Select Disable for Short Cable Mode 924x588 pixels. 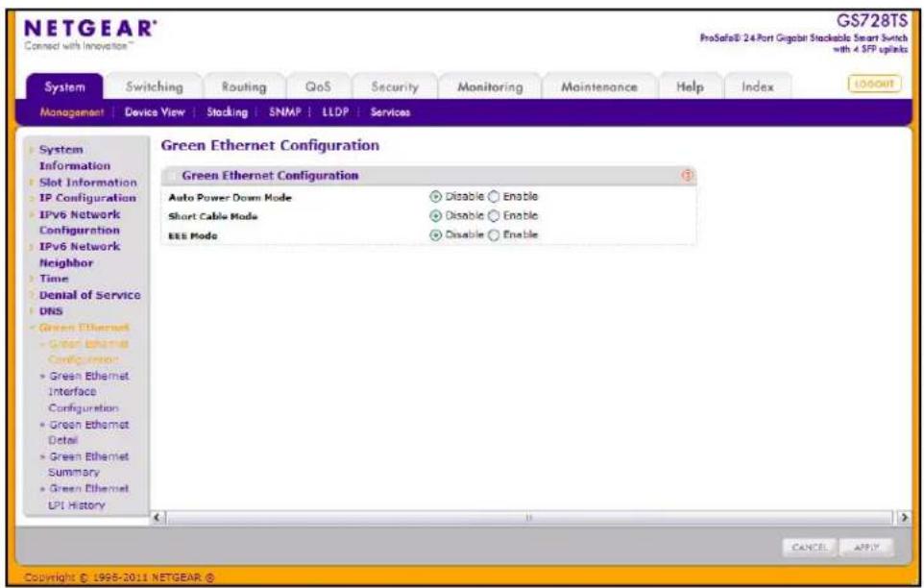coord(435,216)
